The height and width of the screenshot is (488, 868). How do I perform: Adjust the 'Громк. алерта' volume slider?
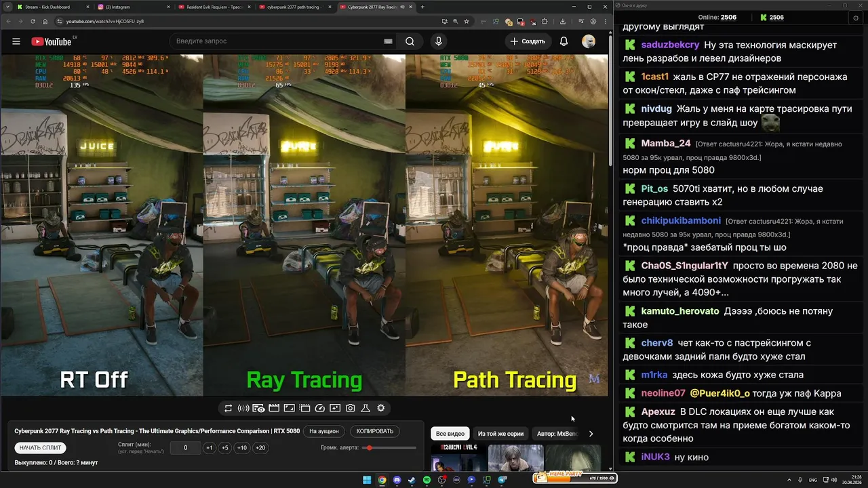pos(390,448)
